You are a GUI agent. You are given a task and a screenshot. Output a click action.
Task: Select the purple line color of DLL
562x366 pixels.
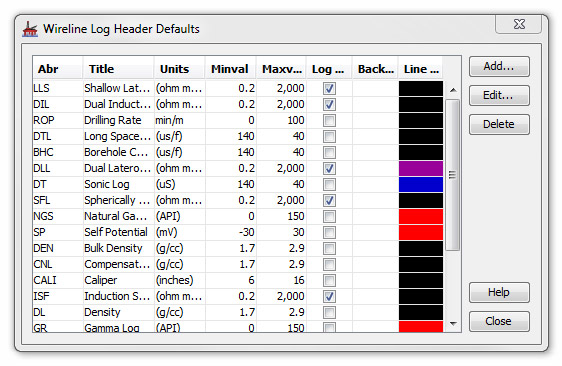(x=421, y=168)
